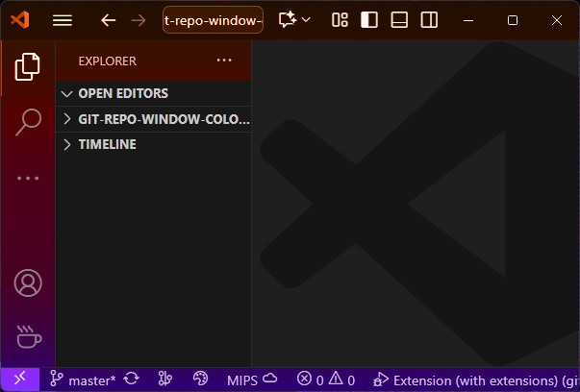Open the Copilot chat dropdown in title bar

tap(294, 20)
